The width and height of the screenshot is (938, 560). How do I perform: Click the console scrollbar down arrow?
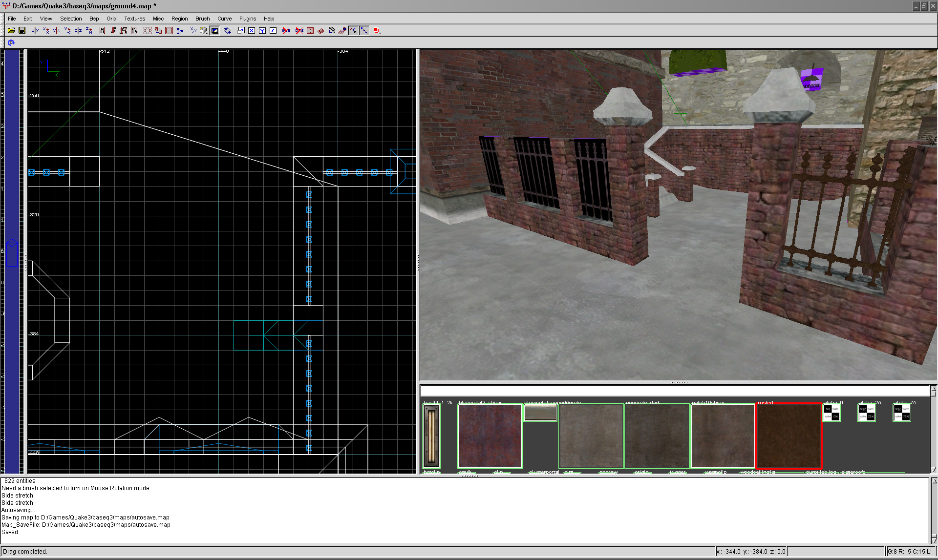(934, 539)
